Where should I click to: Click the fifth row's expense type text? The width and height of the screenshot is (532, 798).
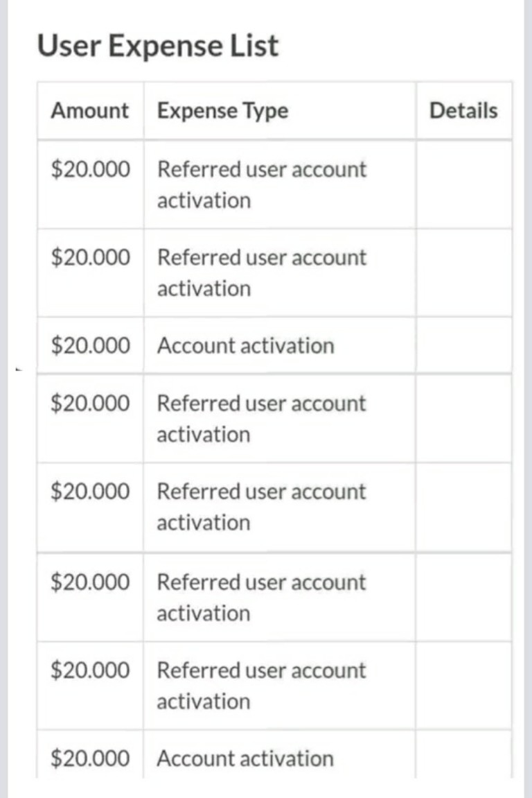pos(261,506)
